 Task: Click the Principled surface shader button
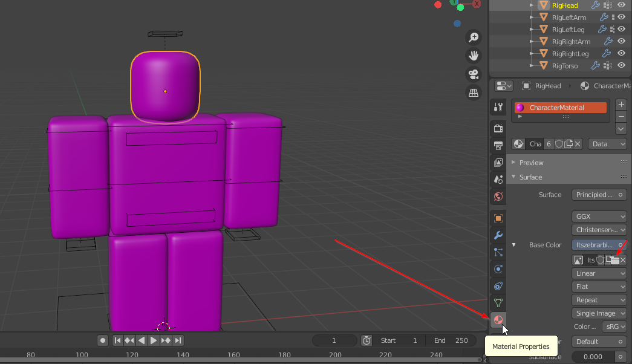coord(599,195)
